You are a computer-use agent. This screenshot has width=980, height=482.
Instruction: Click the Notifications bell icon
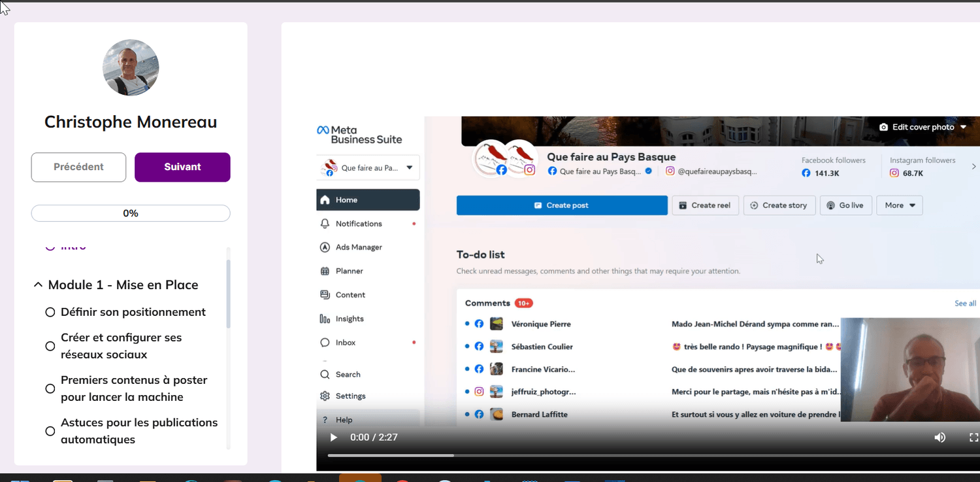point(325,224)
